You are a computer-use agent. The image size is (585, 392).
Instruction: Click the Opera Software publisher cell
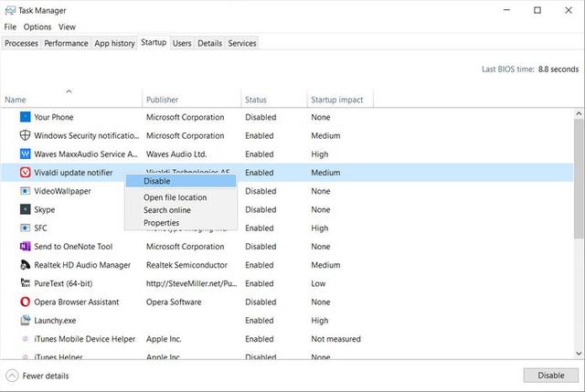(x=174, y=302)
